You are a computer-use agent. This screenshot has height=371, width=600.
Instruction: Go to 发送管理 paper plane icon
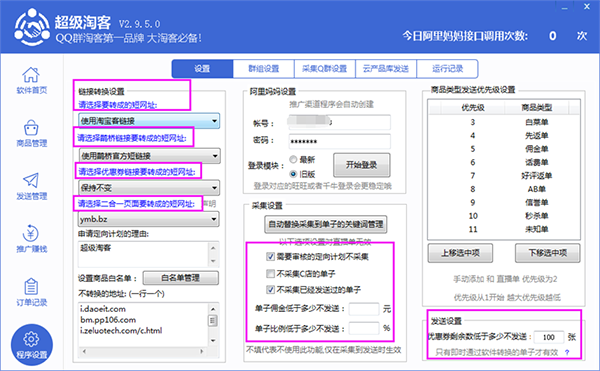point(31,180)
